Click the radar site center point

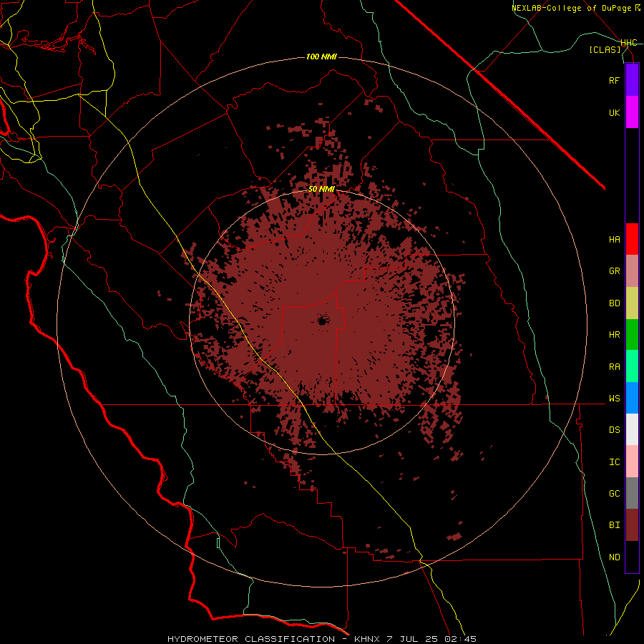coord(323,320)
